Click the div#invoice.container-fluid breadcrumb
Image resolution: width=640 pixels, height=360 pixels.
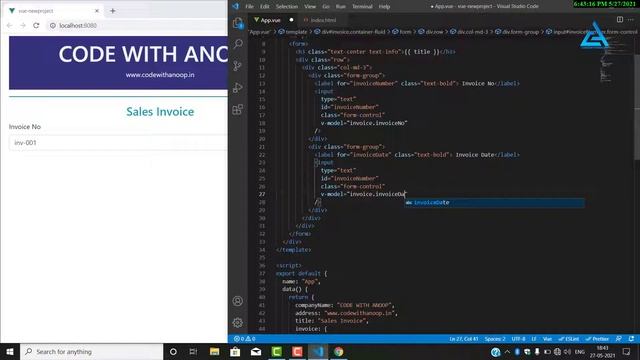[x=349, y=32]
